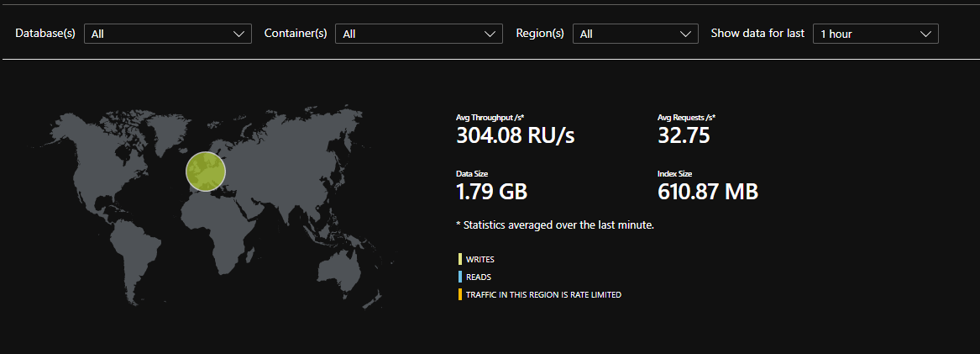The width and height of the screenshot is (980, 354).
Task: Click South America on the world map
Action: click(139, 235)
